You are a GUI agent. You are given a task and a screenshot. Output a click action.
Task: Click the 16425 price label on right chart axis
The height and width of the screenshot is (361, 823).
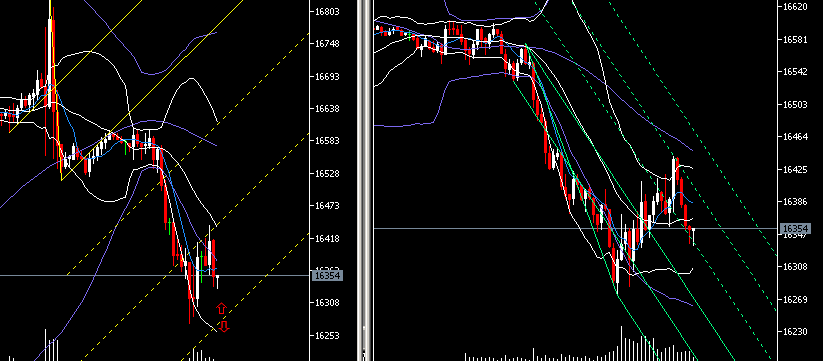click(x=795, y=170)
